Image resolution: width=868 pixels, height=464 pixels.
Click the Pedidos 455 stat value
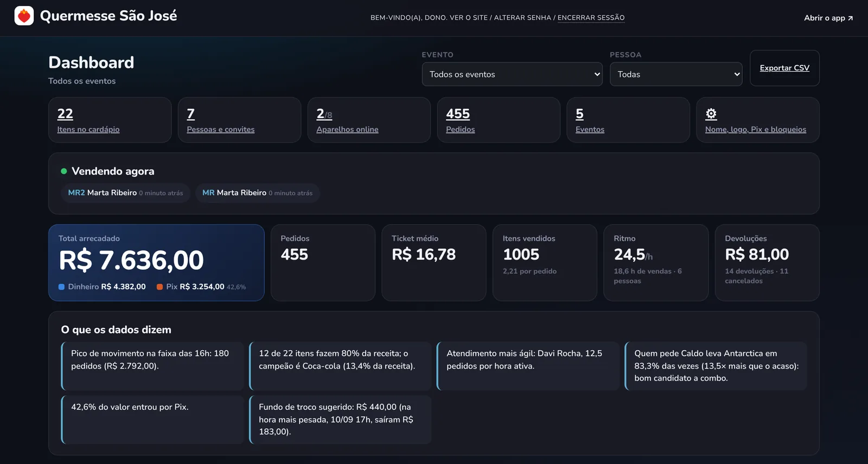coord(294,254)
